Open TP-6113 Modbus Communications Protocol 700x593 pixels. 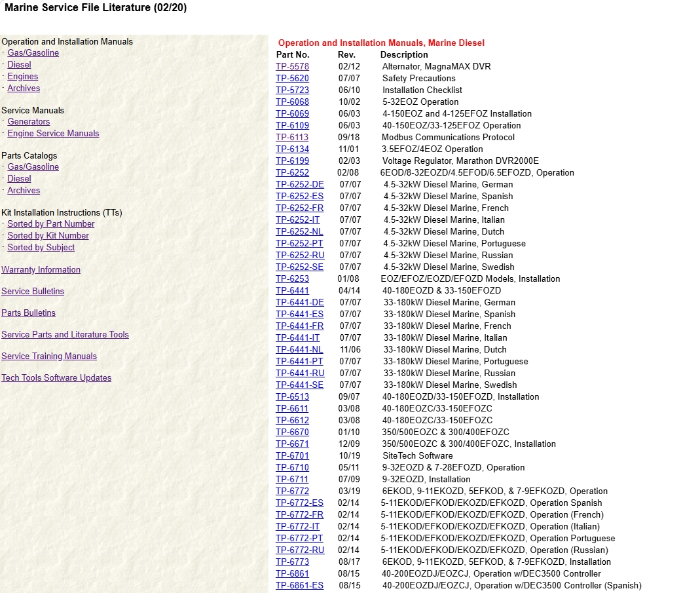pyautogui.click(x=292, y=138)
